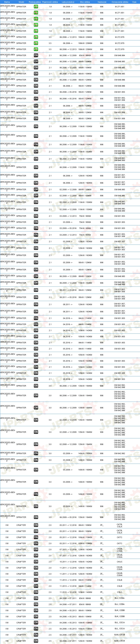Click ON icon in 03.2009 OM 642.992, OM 642.896 row

click(x=36, y=460)
